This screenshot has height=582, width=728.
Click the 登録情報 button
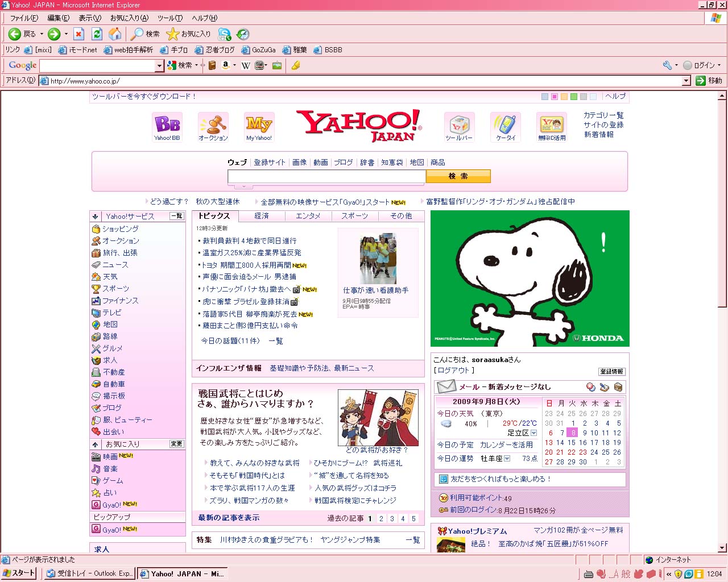click(611, 371)
